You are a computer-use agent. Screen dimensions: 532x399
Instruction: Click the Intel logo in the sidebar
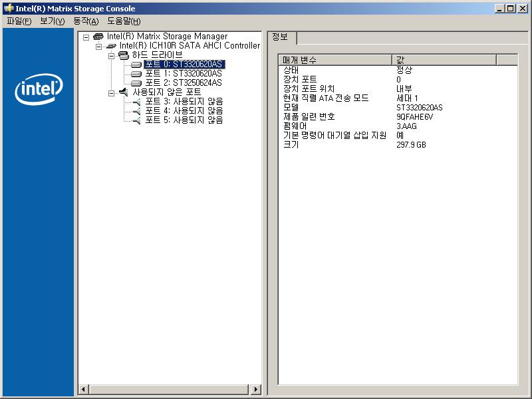pos(39,89)
